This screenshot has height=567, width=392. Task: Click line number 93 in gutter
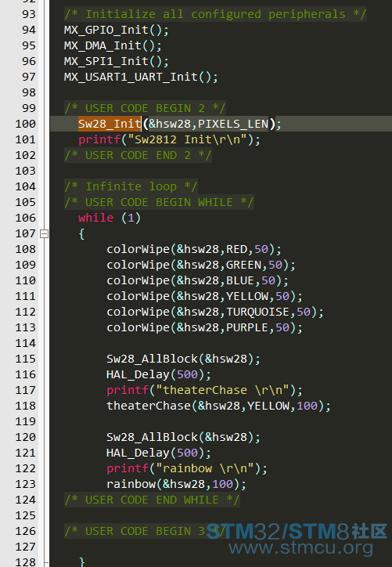[28, 14]
